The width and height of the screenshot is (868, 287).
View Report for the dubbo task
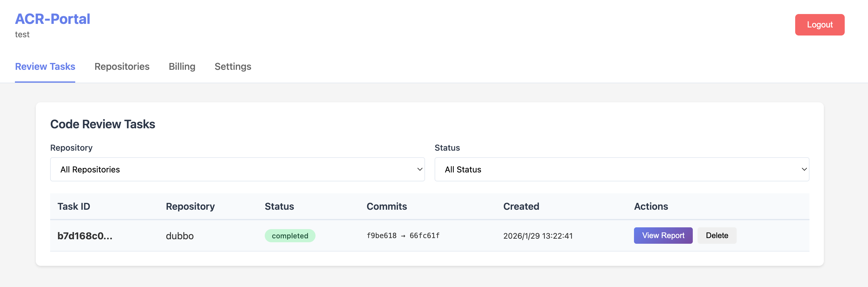click(663, 235)
